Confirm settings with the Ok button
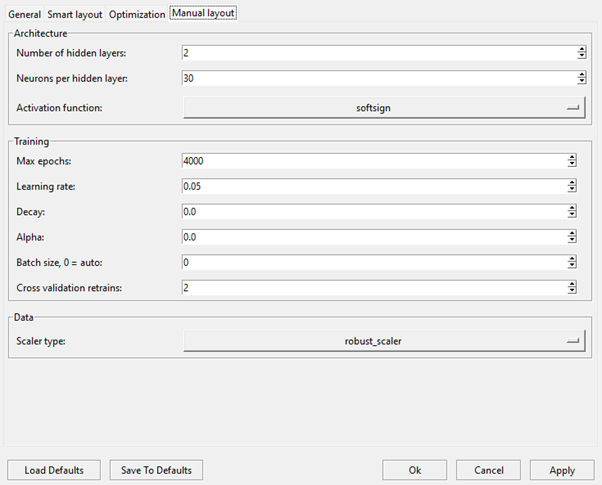This screenshot has width=602, height=485. click(415, 470)
